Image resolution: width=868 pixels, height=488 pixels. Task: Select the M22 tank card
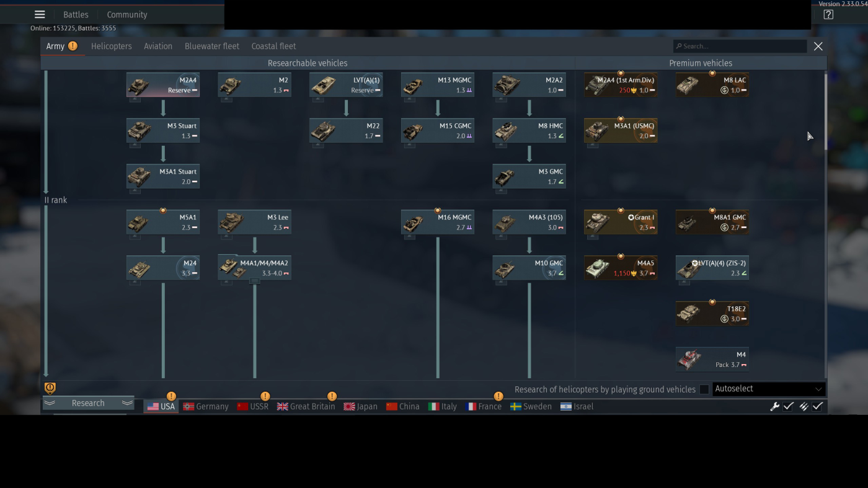click(346, 131)
